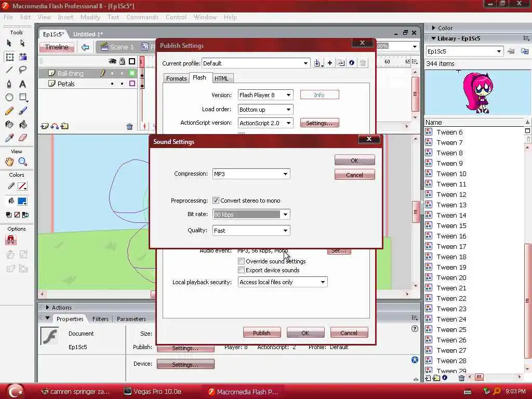Delete layer with timeline trash icon
This screenshot has width=532, height=399.
(129, 127)
